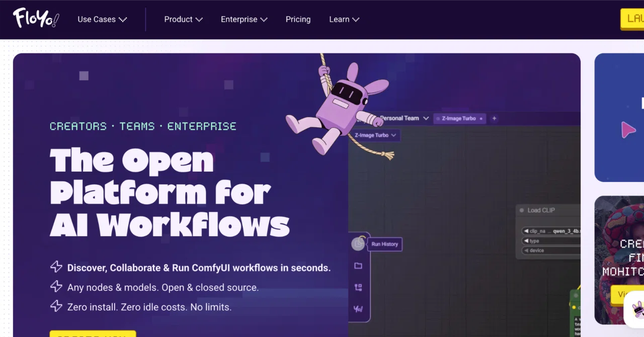This screenshot has width=644, height=337.
Task: Open the Personal Team dropdown
Action: pyautogui.click(x=404, y=118)
